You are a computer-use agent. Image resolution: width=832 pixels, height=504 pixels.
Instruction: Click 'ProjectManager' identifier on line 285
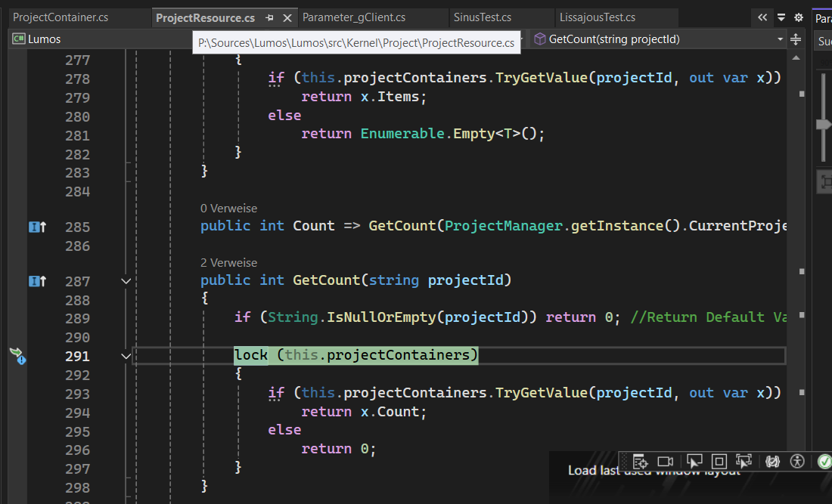coord(503,226)
